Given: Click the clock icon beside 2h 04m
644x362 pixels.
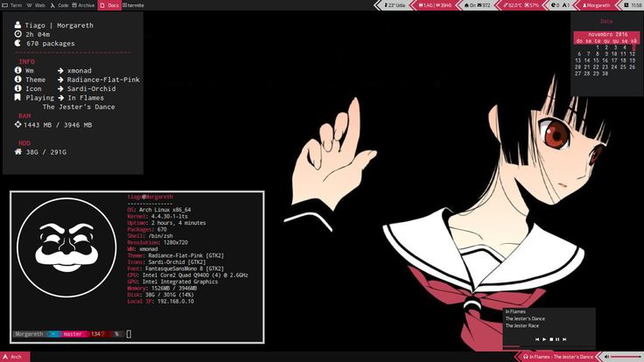Looking at the screenshot, I should pyautogui.click(x=17, y=33).
